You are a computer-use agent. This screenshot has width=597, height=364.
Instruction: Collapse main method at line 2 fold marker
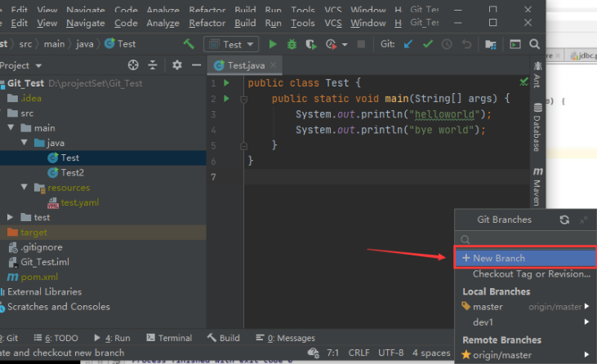point(243,100)
